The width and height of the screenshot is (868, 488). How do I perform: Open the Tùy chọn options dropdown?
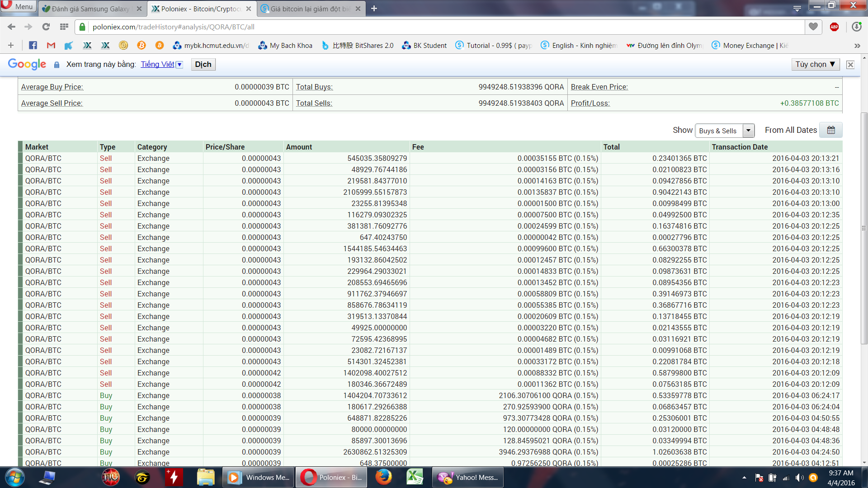(x=815, y=64)
